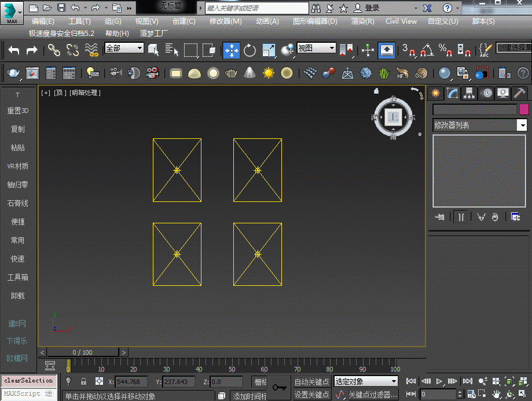Image resolution: width=532 pixels, height=401 pixels.
Task: Toggle the selection lock padlock icon
Action: [x=84, y=381]
